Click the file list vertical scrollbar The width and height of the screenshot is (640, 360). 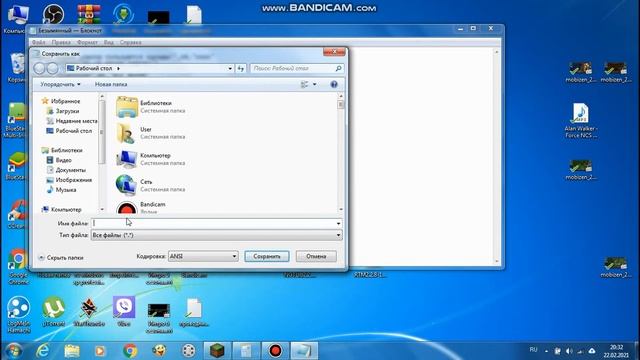(341, 153)
